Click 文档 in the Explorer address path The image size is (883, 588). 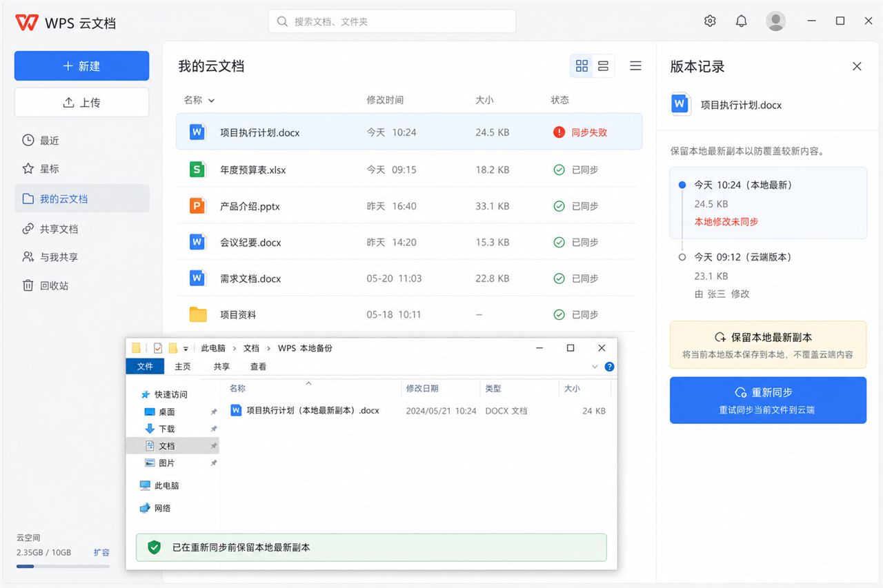click(x=251, y=348)
